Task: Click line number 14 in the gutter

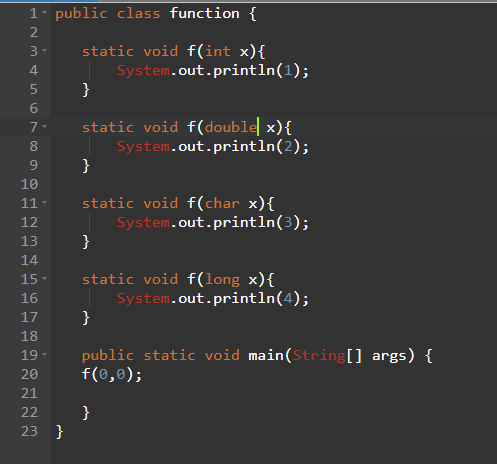Action: 29,260
